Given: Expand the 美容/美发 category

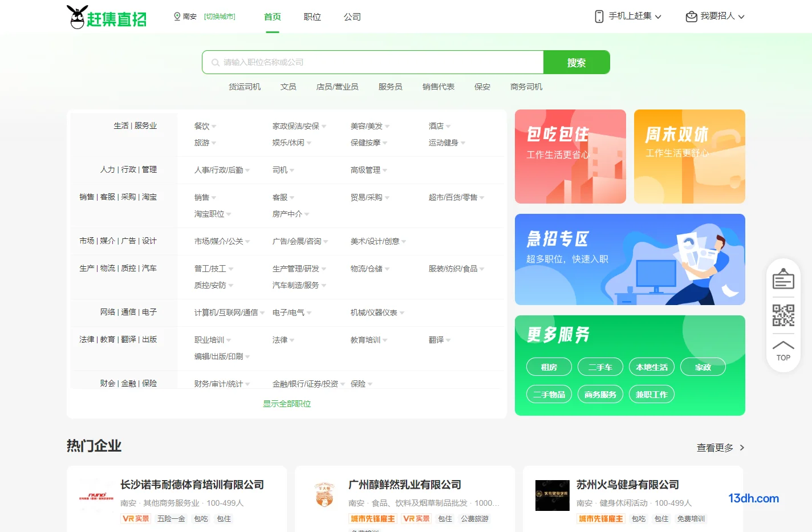Looking at the screenshot, I should click(370, 126).
